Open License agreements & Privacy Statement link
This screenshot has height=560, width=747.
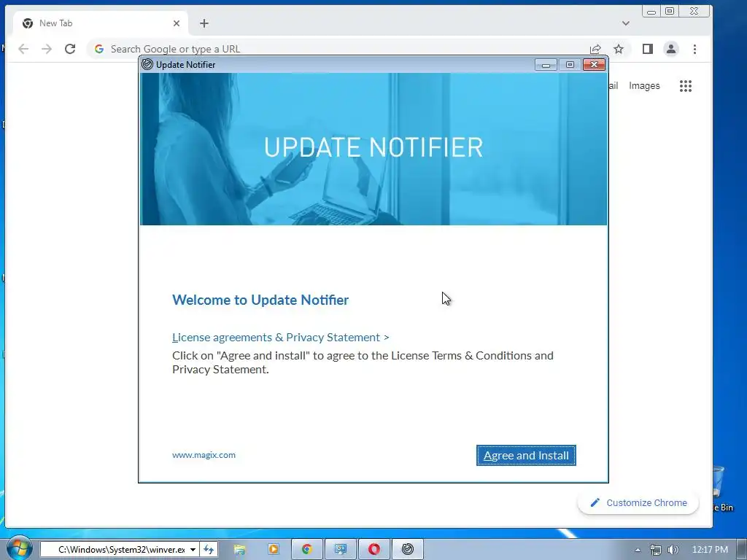click(x=281, y=337)
